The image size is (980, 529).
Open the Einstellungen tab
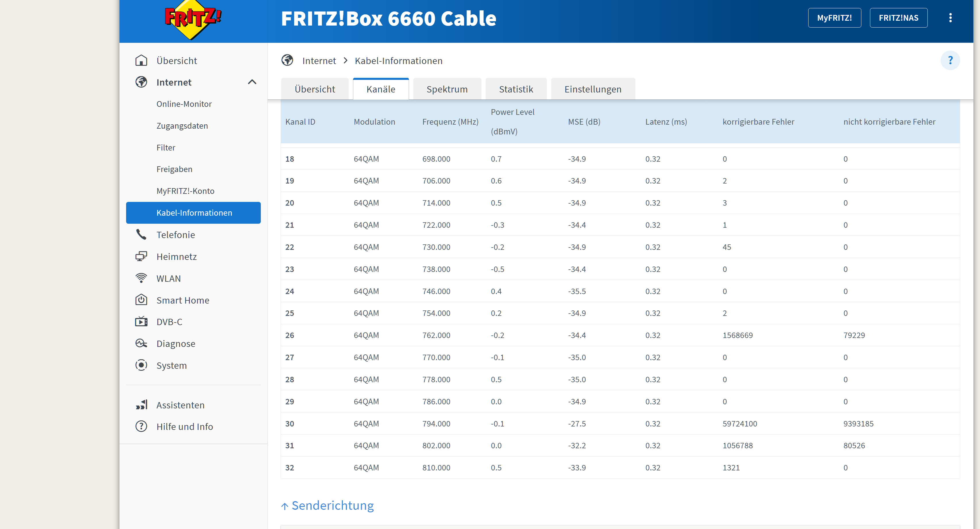point(593,89)
